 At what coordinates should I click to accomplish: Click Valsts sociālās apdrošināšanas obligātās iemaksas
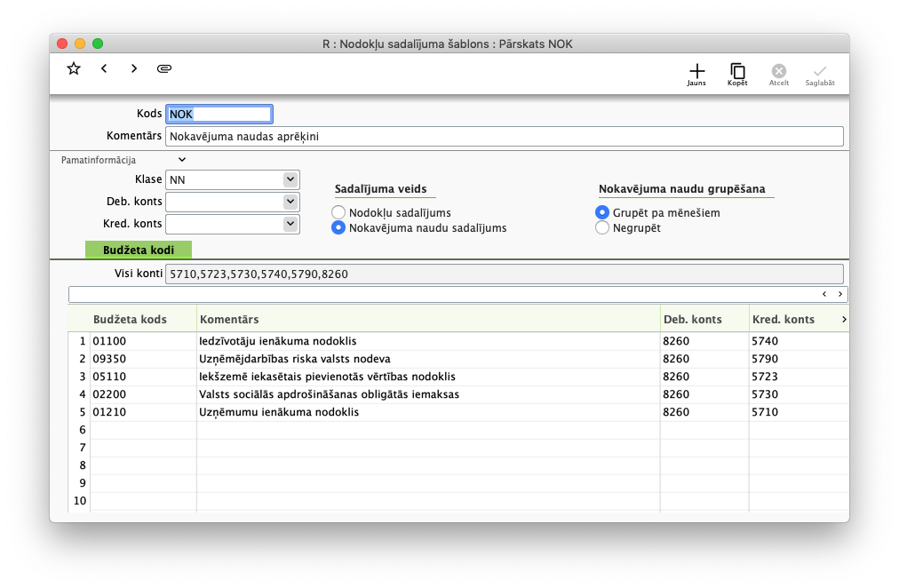428,394
